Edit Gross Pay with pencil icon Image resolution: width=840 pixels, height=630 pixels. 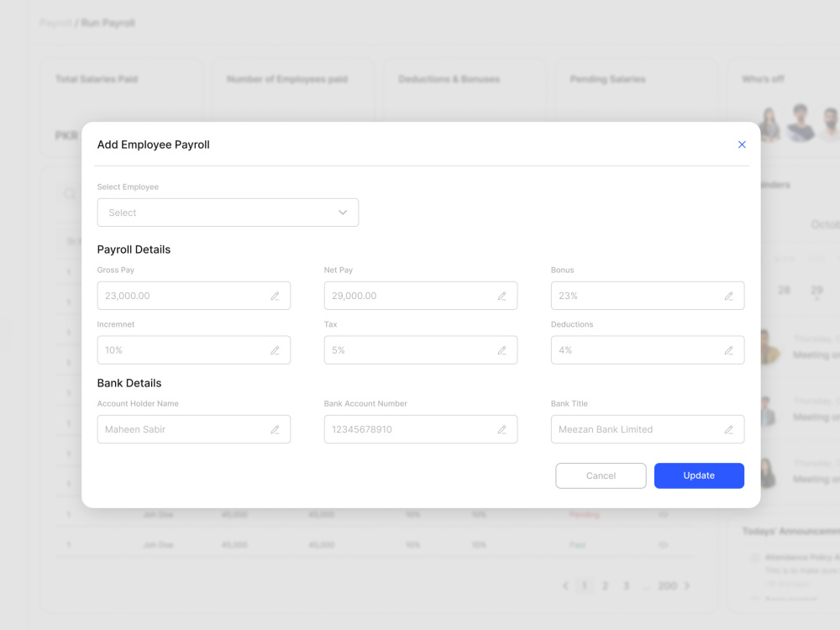coord(275,296)
